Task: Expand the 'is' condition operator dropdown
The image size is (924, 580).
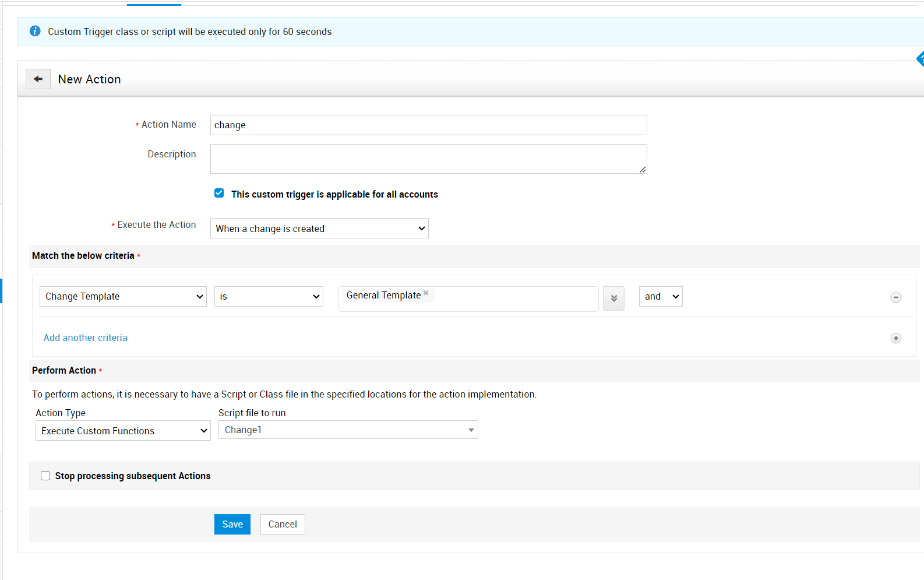Action: (269, 296)
